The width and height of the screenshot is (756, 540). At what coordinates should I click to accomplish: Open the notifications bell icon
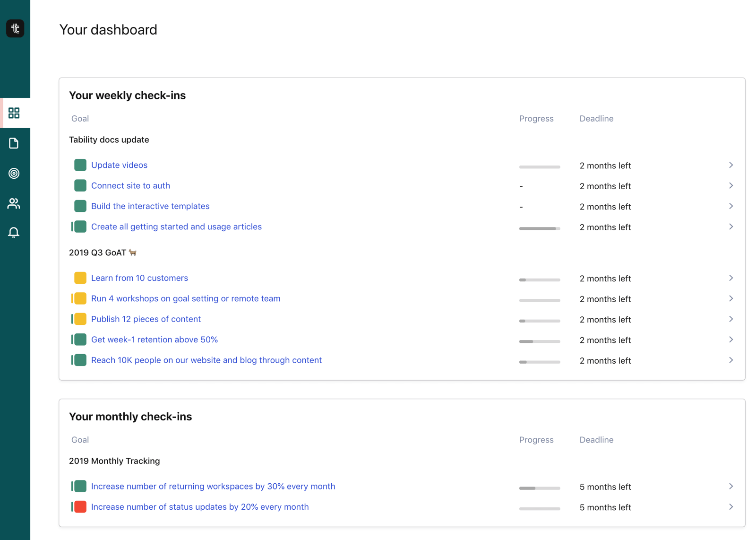[14, 233]
